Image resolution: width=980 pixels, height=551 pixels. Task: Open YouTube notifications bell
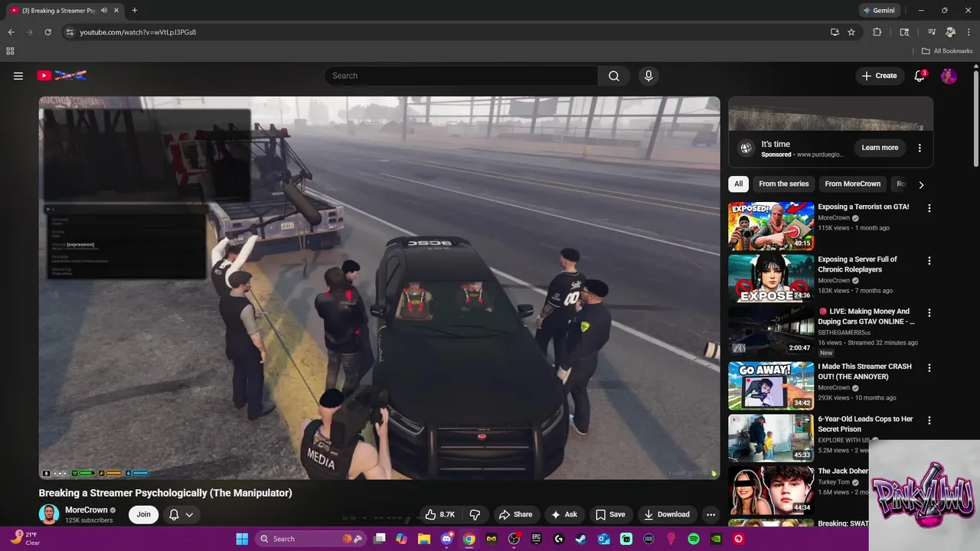(920, 76)
